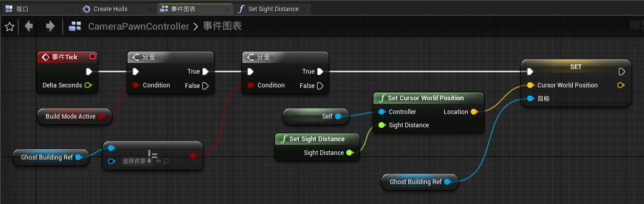This screenshot has width=644, height=204.
Task: Click False output pin of first 分支
Action: (205, 86)
